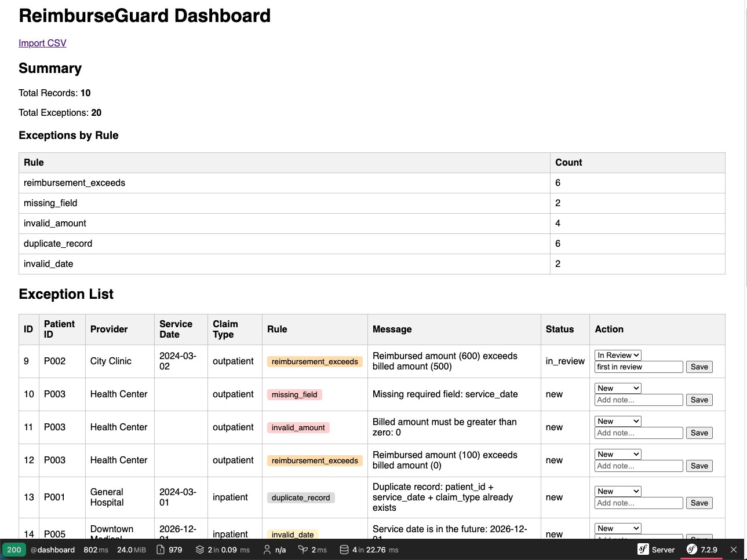Check the 24.0 MiB memory usage indicator

coord(132,550)
